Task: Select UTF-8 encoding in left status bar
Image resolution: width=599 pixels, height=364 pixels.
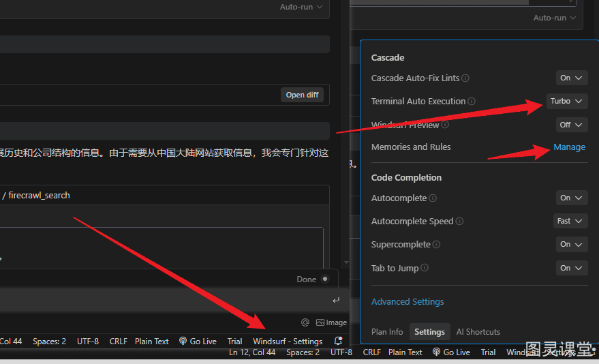Action: [x=88, y=341]
